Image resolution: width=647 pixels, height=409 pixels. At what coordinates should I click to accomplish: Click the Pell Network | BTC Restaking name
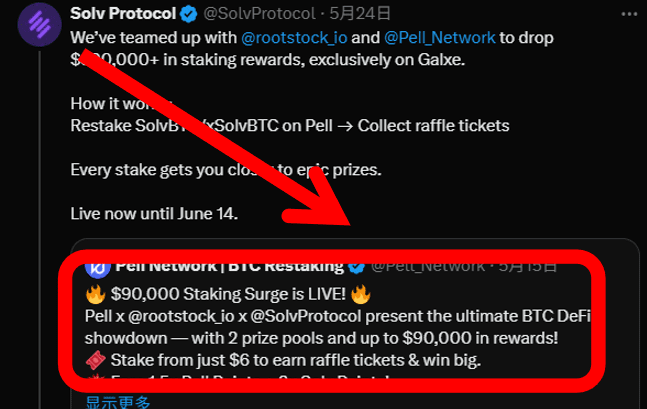pos(229,267)
